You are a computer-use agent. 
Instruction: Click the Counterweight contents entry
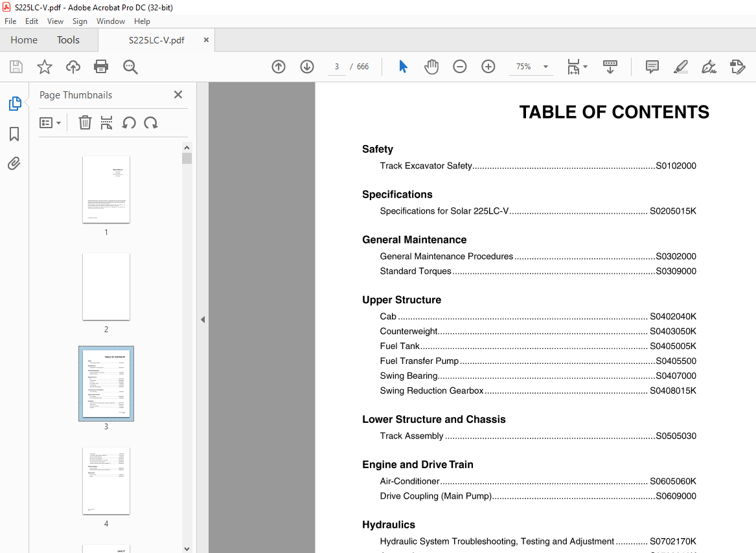[x=538, y=332]
